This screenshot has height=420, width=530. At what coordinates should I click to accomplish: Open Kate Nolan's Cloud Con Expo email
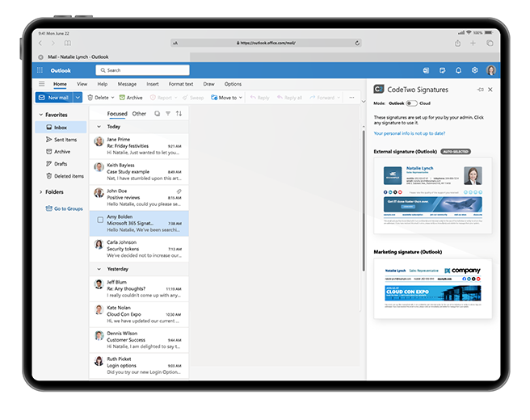point(139,314)
